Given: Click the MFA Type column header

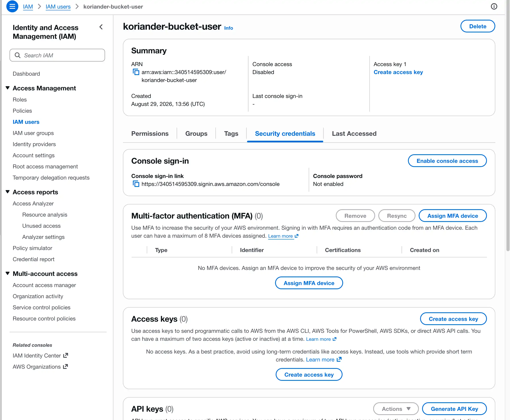Looking at the screenshot, I should (x=161, y=250).
